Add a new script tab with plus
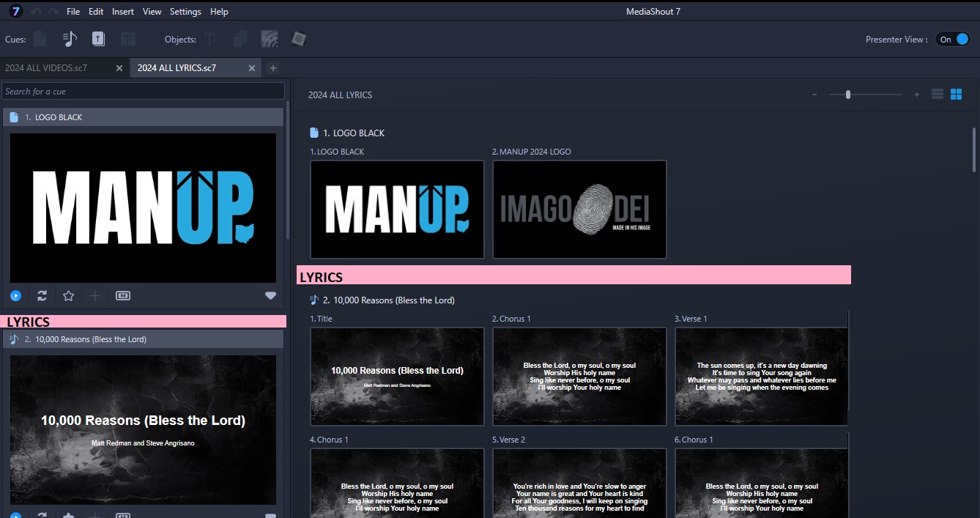This screenshot has width=980, height=518. [273, 68]
